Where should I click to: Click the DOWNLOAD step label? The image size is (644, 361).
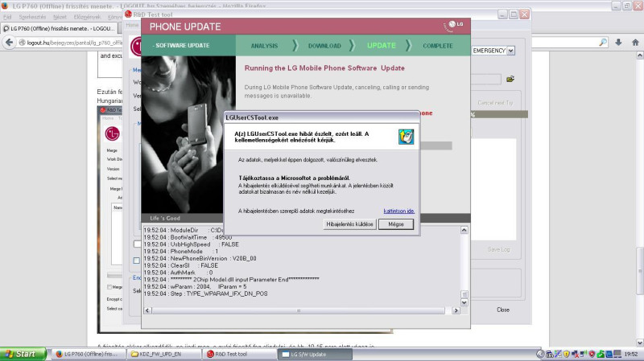click(324, 46)
